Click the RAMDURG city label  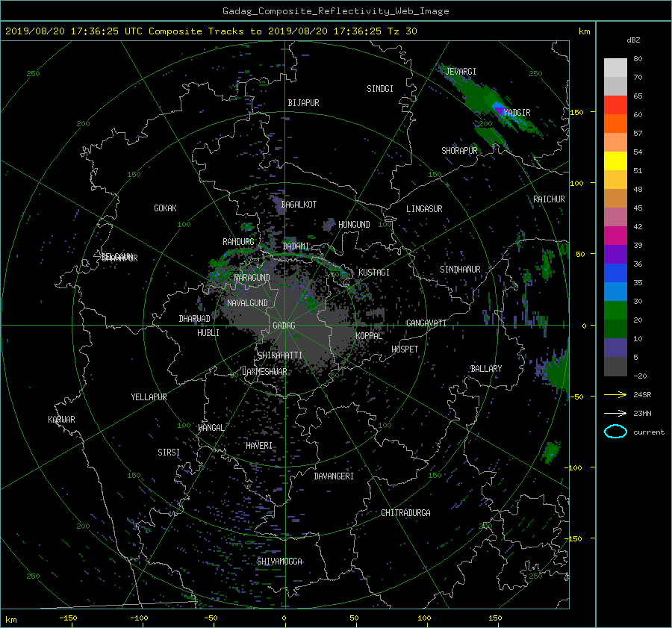pyautogui.click(x=238, y=242)
